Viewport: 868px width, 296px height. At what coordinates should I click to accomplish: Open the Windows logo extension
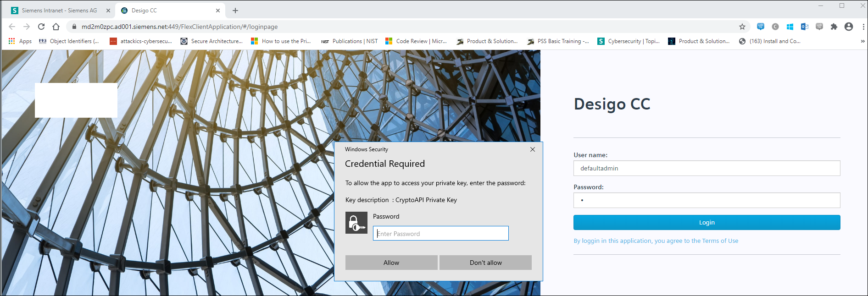(x=790, y=27)
